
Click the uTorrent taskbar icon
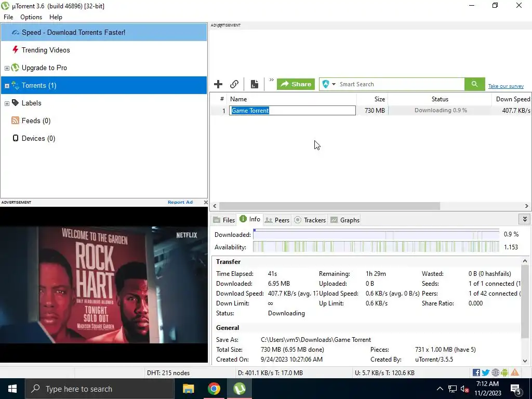click(240, 389)
